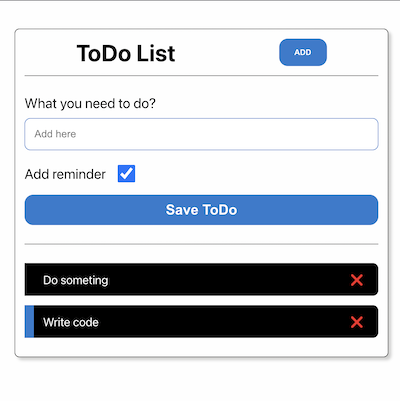
Task: Click the white page background outside card
Action: click(x=200, y=380)
